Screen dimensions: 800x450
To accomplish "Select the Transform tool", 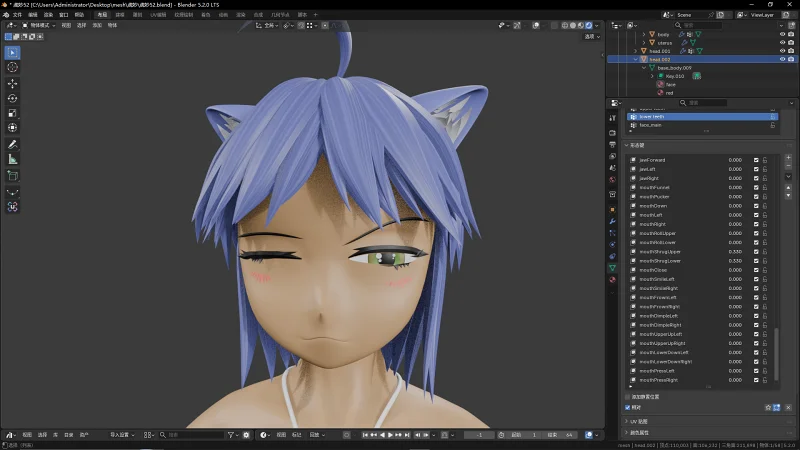I will [13, 128].
